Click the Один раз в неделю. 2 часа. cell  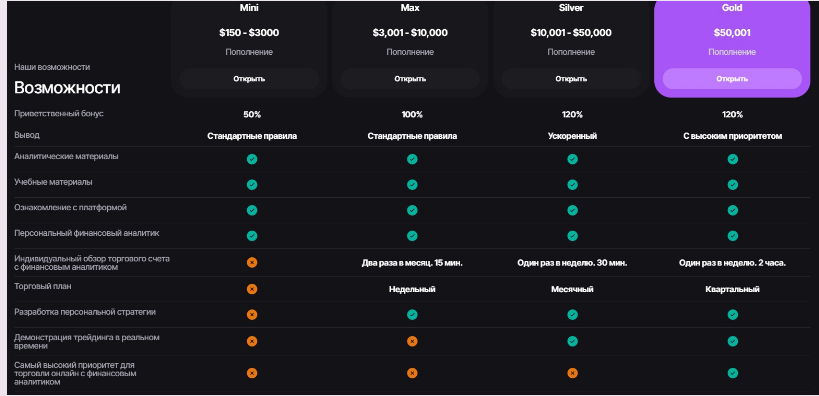(x=733, y=263)
